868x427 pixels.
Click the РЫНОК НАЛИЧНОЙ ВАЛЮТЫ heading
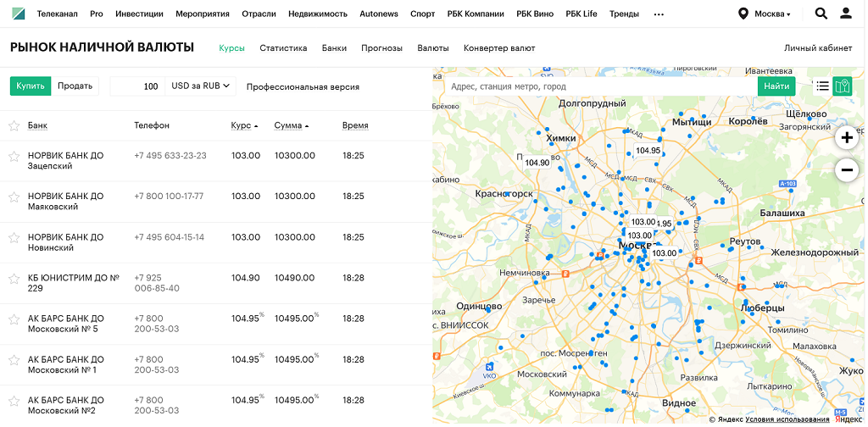(x=102, y=47)
